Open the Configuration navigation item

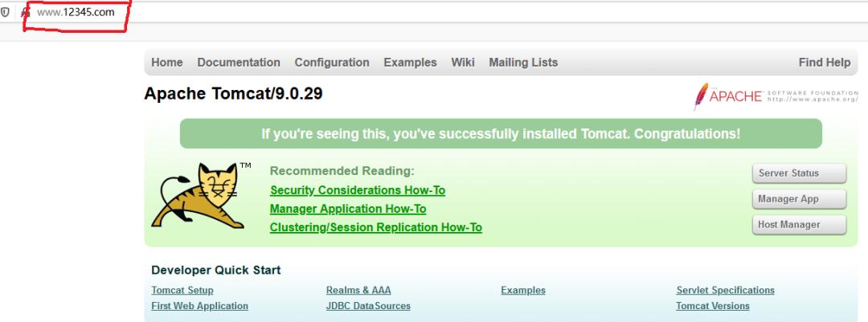[x=332, y=63]
